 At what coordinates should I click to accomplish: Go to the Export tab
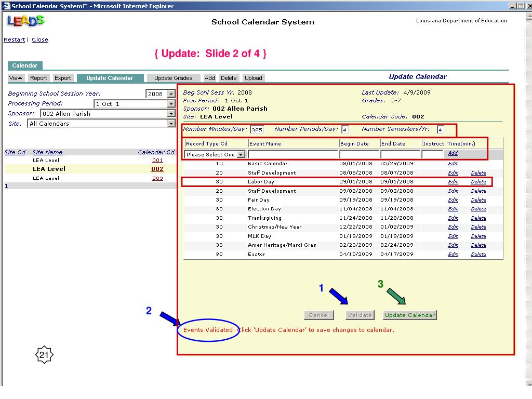(63, 78)
